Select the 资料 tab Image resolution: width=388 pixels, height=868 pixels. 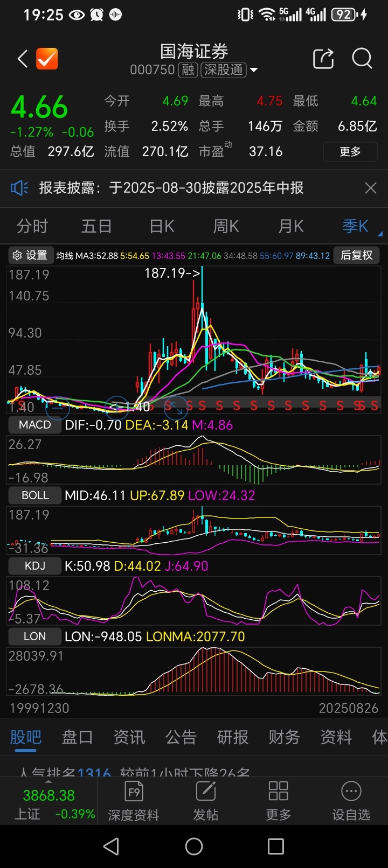[x=336, y=737]
